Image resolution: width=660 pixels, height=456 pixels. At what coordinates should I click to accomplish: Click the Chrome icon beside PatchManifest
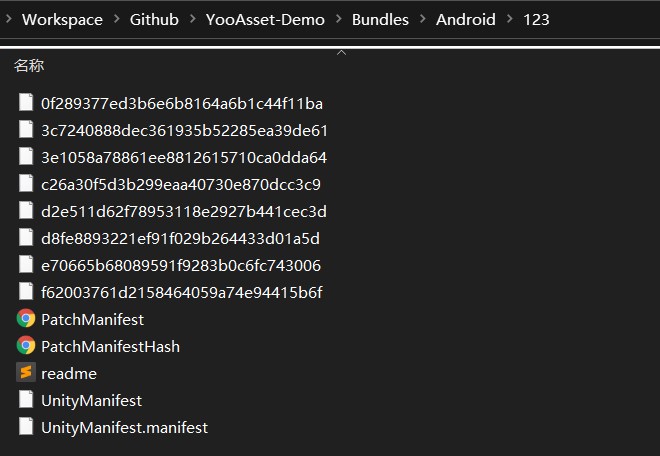(26, 319)
